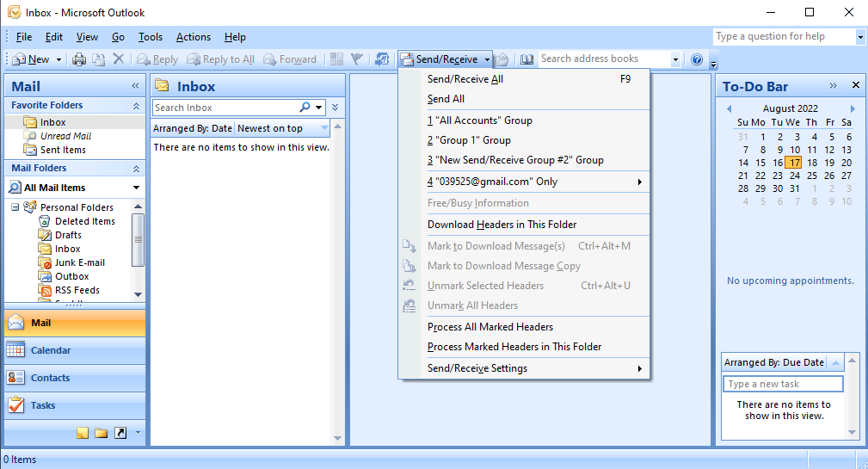
Task: Open the Tools menu
Action: tap(150, 37)
